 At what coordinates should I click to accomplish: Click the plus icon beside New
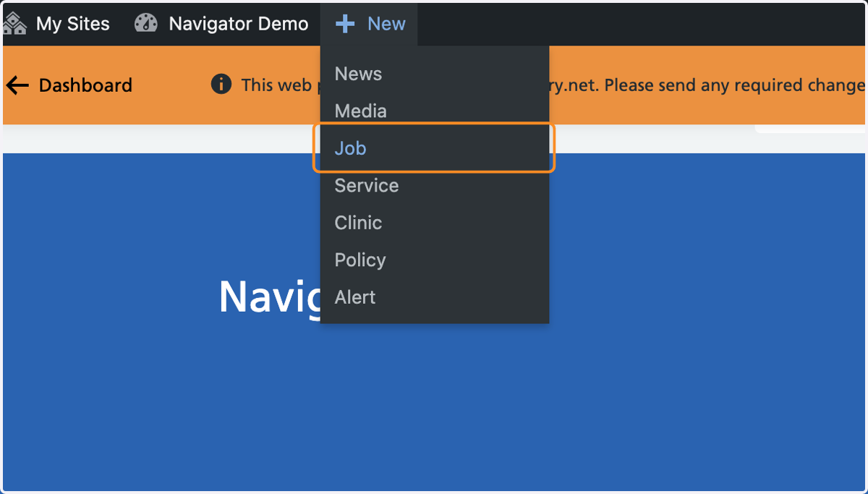(345, 24)
